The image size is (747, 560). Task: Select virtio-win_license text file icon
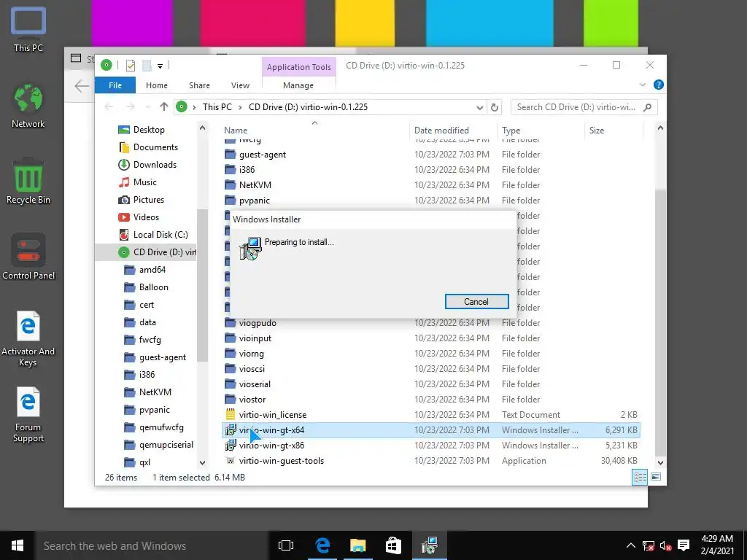pos(231,415)
